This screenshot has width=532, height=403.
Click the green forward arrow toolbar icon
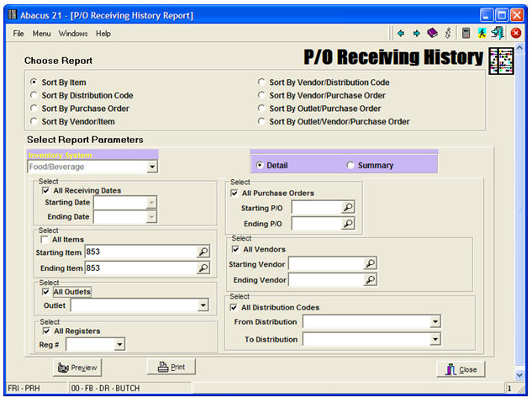(416, 34)
